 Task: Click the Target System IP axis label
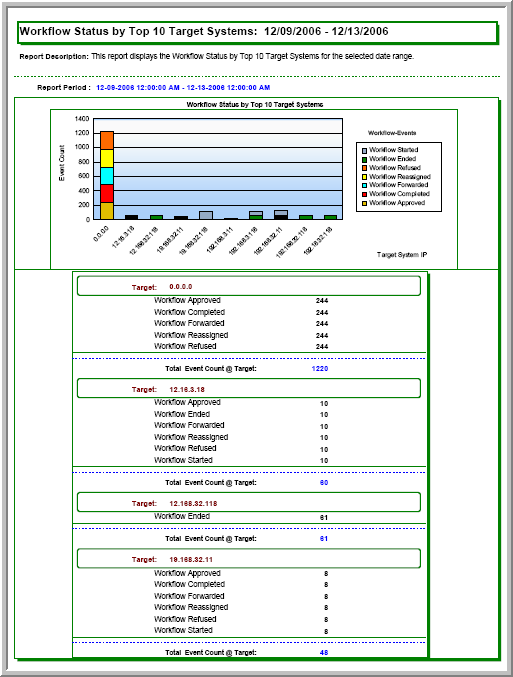click(x=402, y=255)
